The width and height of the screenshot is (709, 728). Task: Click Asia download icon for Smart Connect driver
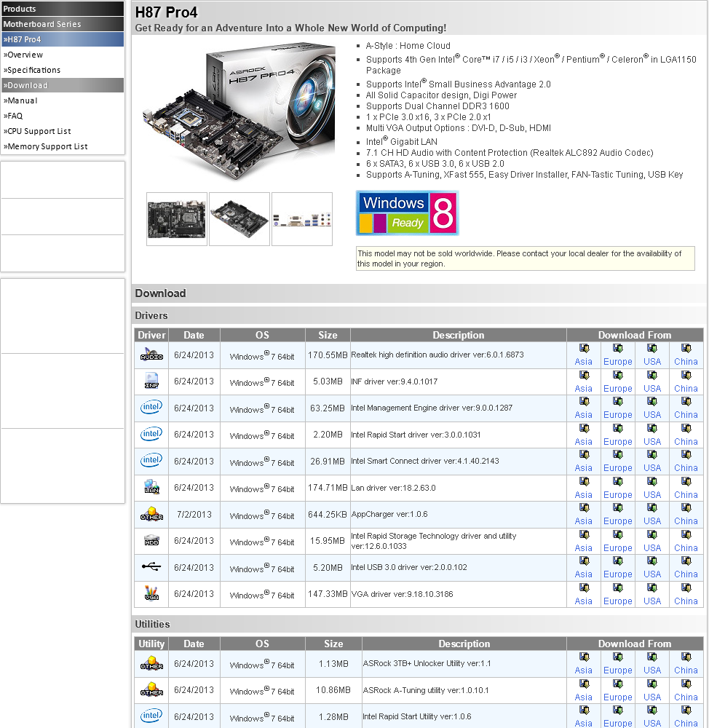click(x=584, y=455)
